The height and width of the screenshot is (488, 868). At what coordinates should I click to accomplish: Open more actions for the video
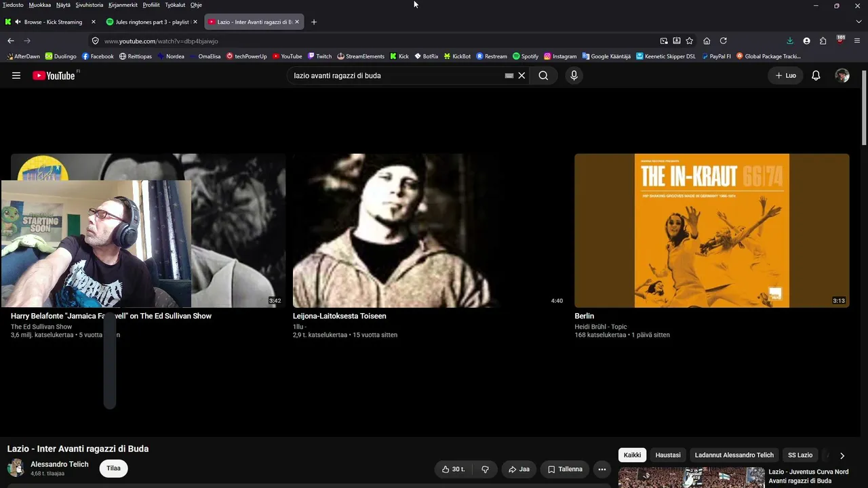pyautogui.click(x=601, y=469)
